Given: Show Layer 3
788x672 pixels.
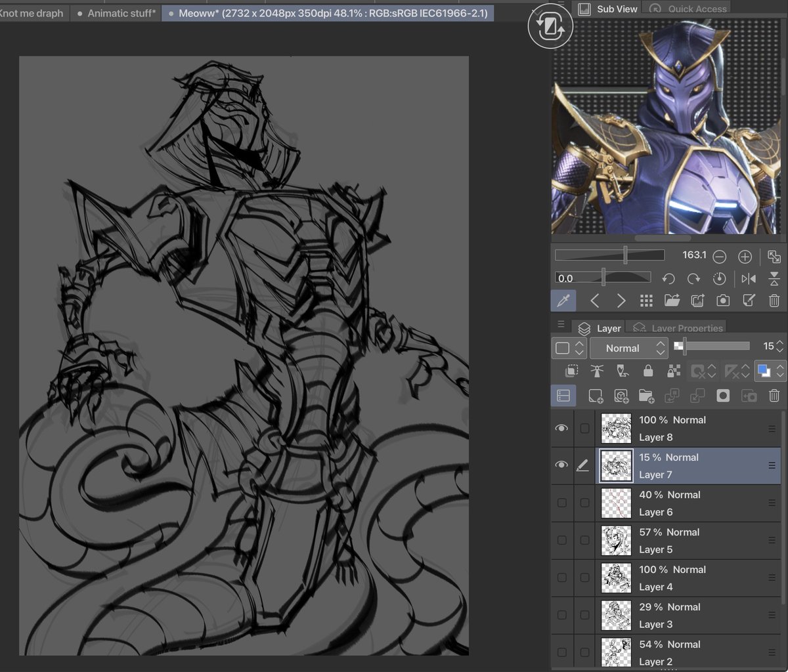Looking at the screenshot, I should 561,616.
